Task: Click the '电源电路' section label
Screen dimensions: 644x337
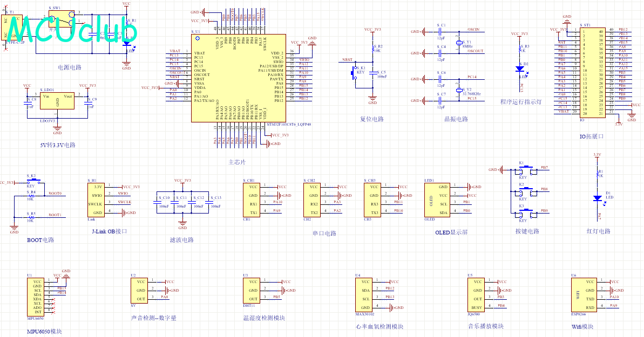Action: click(x=70, y=67)
